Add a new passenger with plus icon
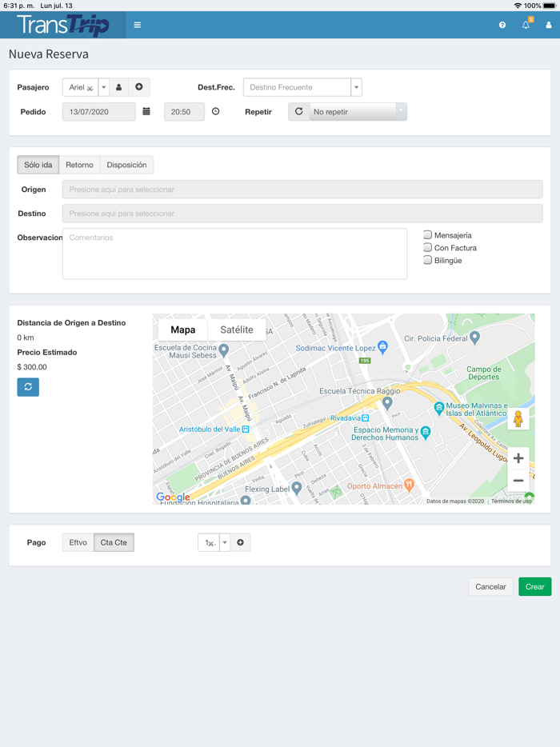Image resolution: width=560 pixels, height=747 pixels. coord(139,87)
